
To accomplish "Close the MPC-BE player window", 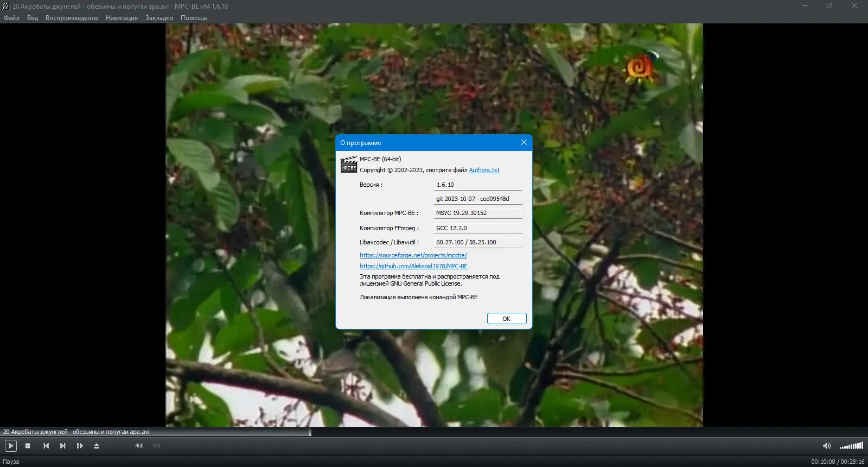I will click(x=854, y=6).
